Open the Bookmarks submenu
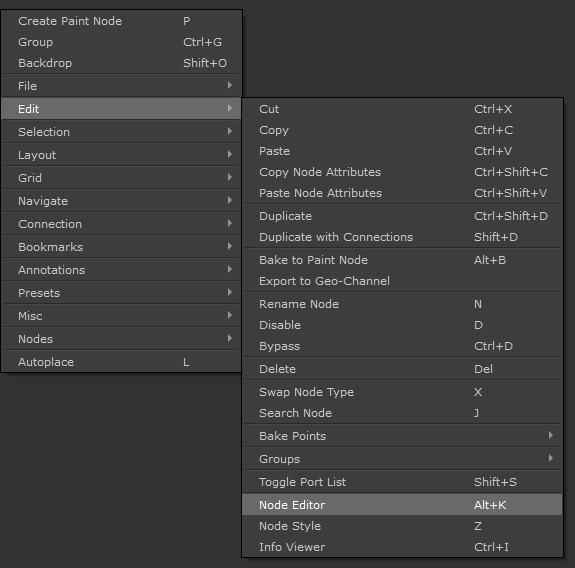 [x=121, y=247]
